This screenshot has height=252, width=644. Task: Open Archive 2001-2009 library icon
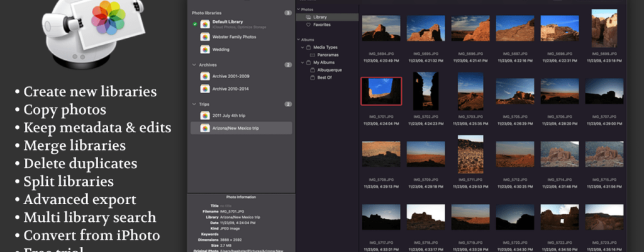pyautogui.click(x=205, y=76)
